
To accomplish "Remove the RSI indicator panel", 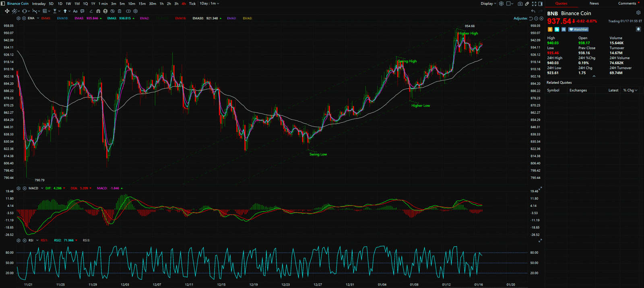I will [25, 241].
